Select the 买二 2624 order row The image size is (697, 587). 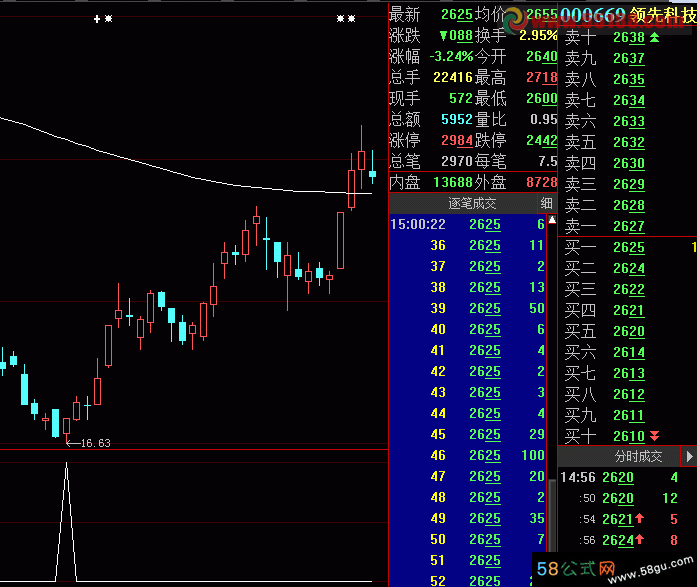(x=627, y=268)
